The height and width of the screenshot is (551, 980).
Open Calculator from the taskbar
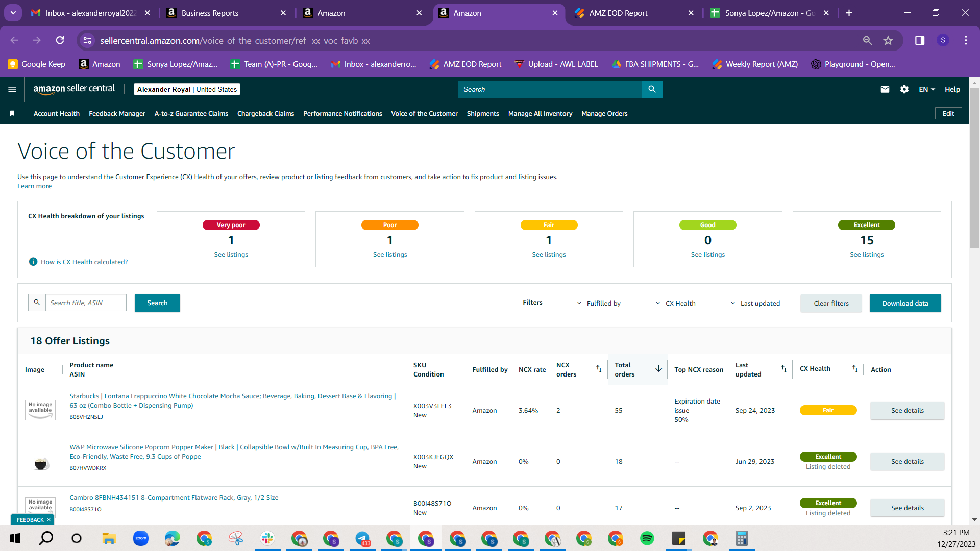[x=742, y=538]
